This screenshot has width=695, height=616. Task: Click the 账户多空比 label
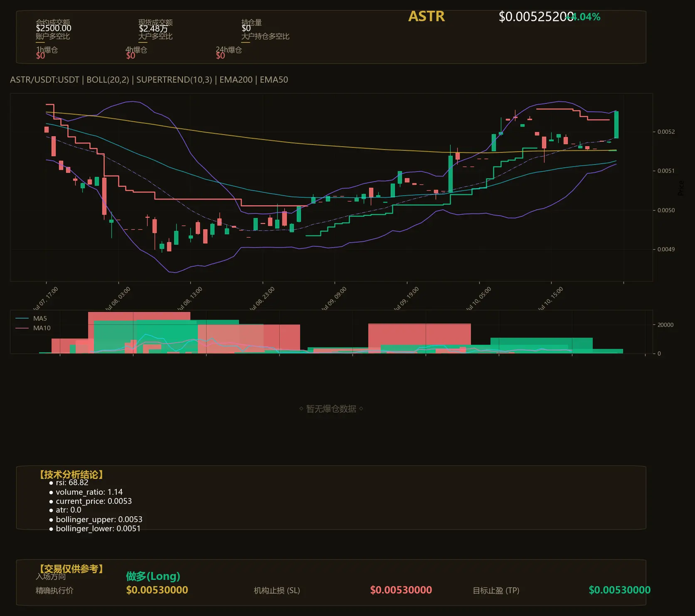pos(53,36)
